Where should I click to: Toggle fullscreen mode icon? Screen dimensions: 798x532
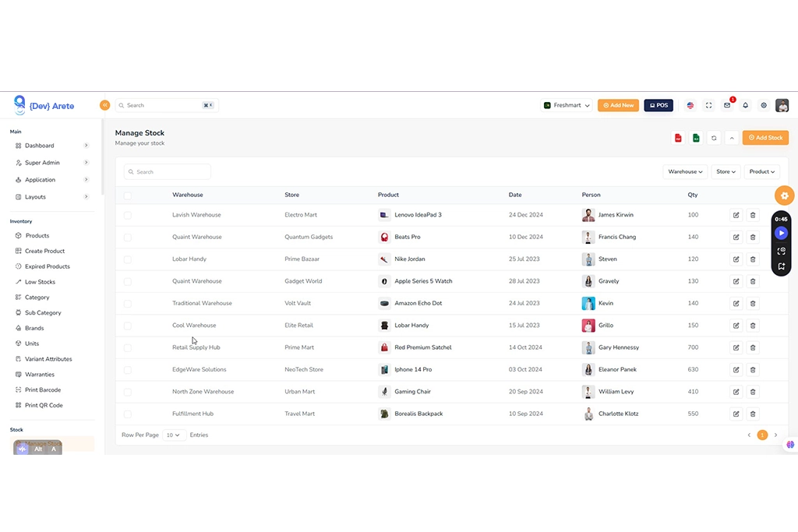pos(708,105)
